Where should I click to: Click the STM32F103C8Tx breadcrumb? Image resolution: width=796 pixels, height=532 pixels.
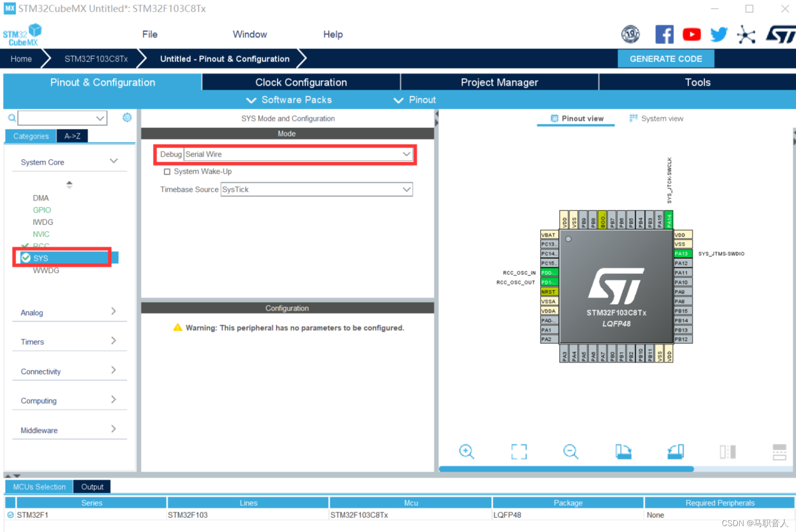pyautogui.click(x=96, y=59)
